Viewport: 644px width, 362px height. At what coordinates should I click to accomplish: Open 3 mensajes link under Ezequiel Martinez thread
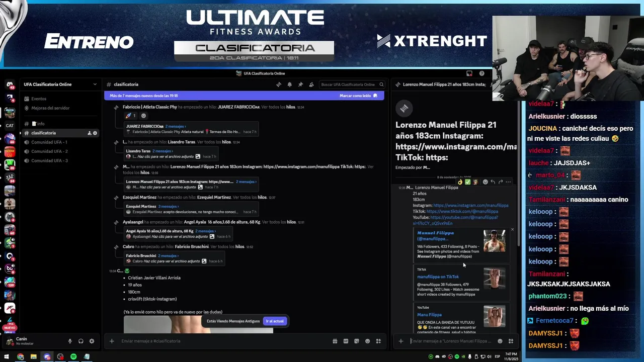168,206
